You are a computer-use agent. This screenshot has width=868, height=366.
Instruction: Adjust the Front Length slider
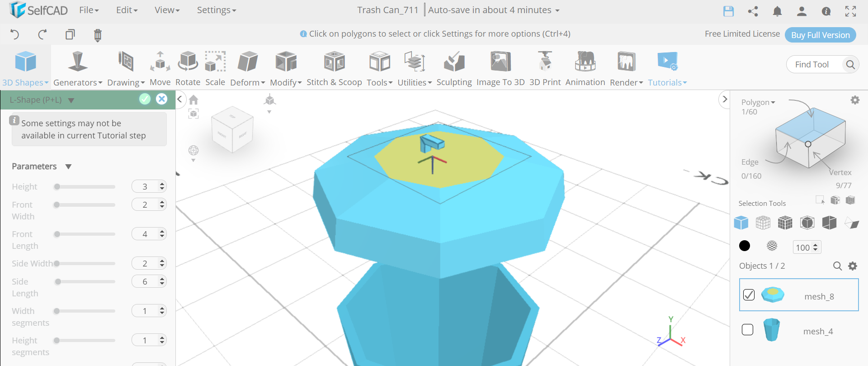(x=85, y=234)
